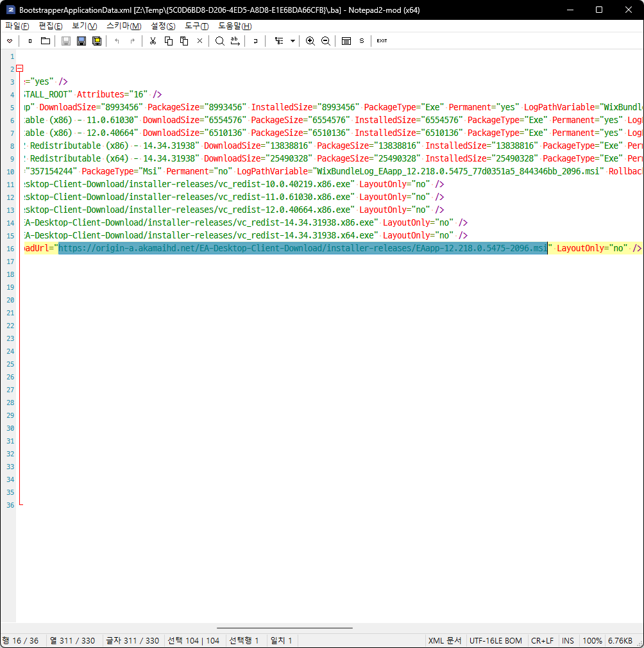Click the 선택행 1 status entry
The width and height of the screenshot is (644, 648).
pyautogui.click(x=244, y=640)
